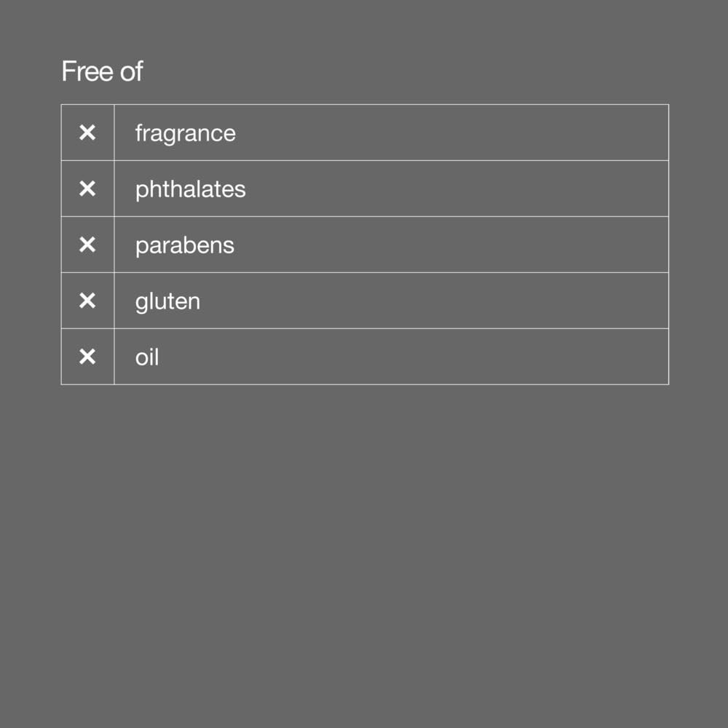Click the empty gray area below the table

[x=364, y=553]
